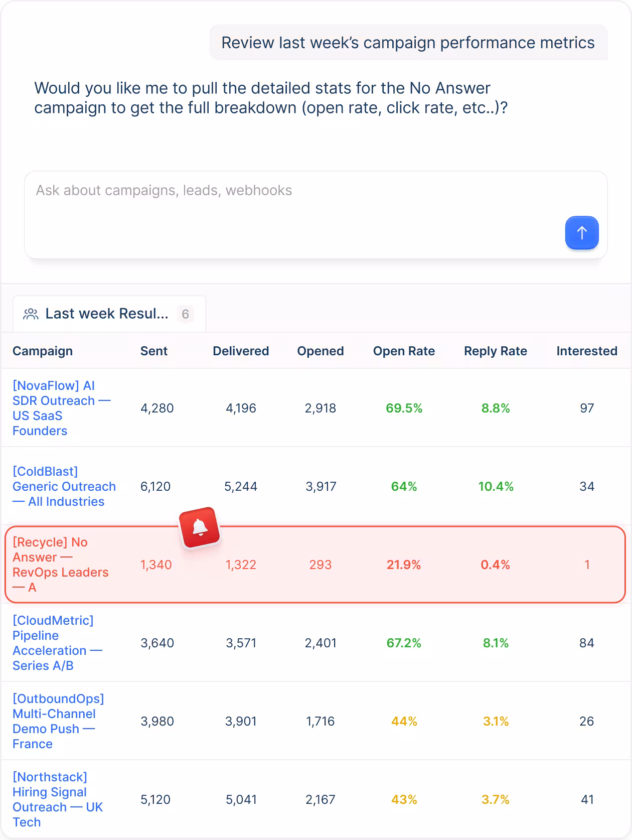Click the user message about campaign metrics

coord(408,43)
